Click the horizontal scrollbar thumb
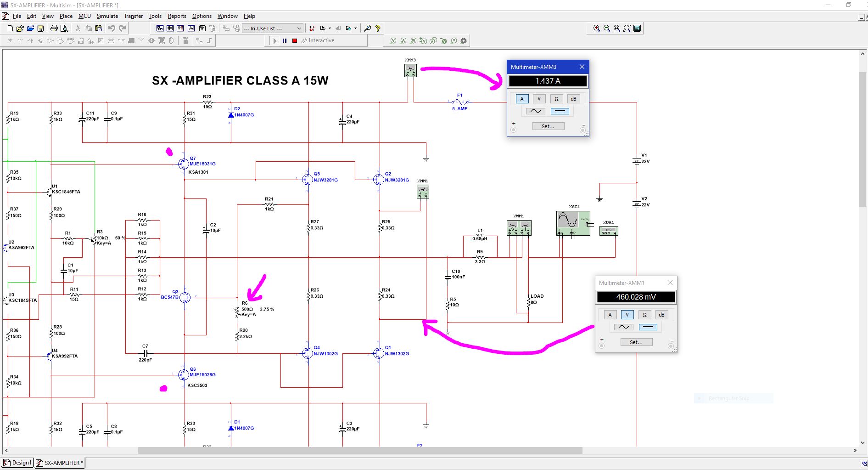 [x=360, y=451]
